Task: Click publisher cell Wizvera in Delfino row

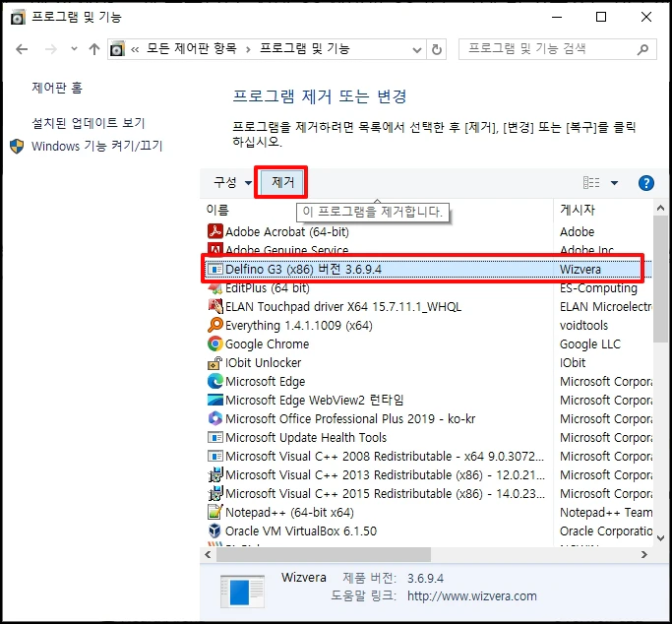Action: tap(580, 269)
